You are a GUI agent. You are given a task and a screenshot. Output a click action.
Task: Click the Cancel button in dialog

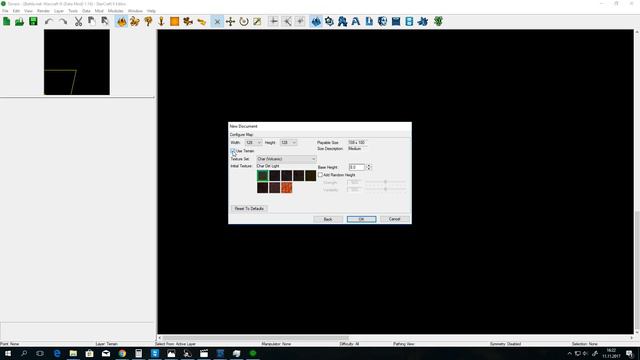[395, 219]
